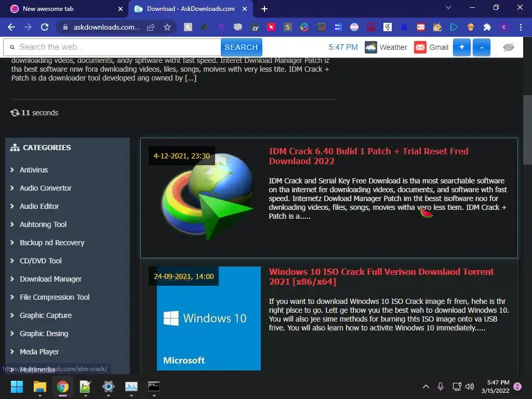Click the mushroom extension icon
The width and height of the screenshot is (532, 399).
[x=471, y=27]
